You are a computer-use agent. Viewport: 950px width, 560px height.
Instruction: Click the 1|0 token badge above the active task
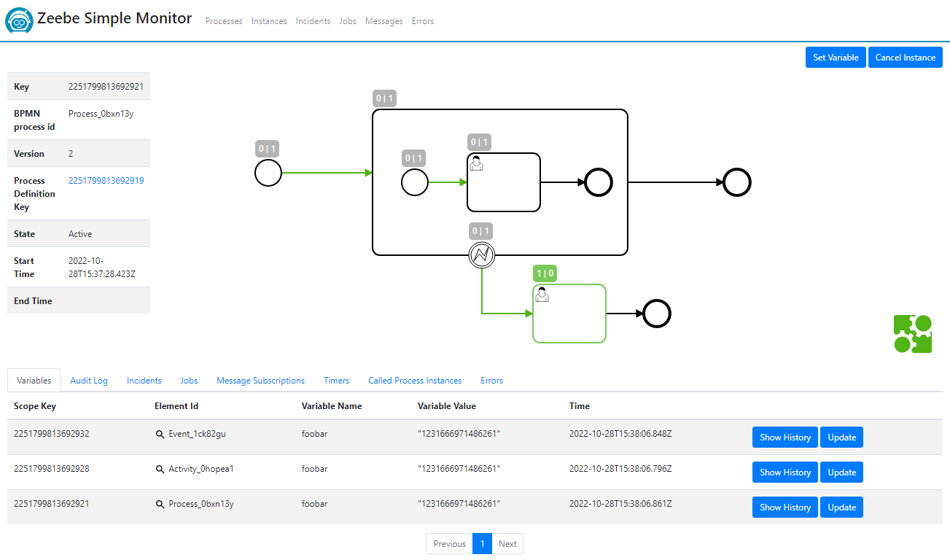[x=545, y=273]
